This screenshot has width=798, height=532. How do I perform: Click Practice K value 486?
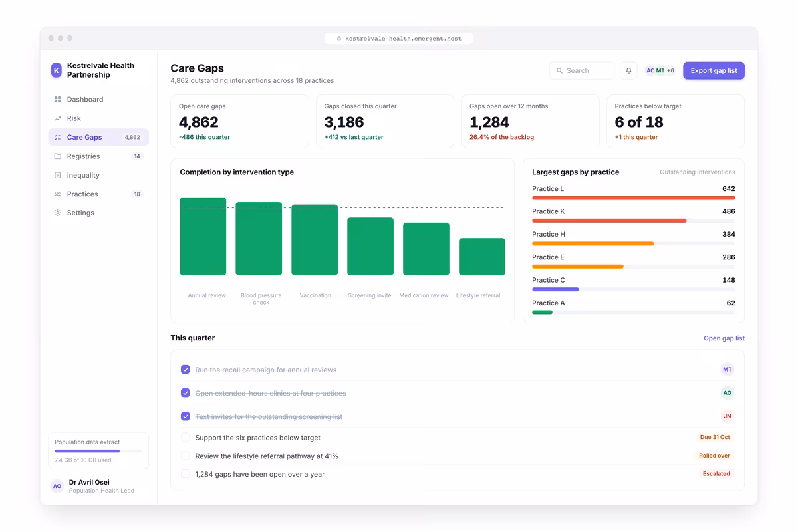(x=729, y=211)
